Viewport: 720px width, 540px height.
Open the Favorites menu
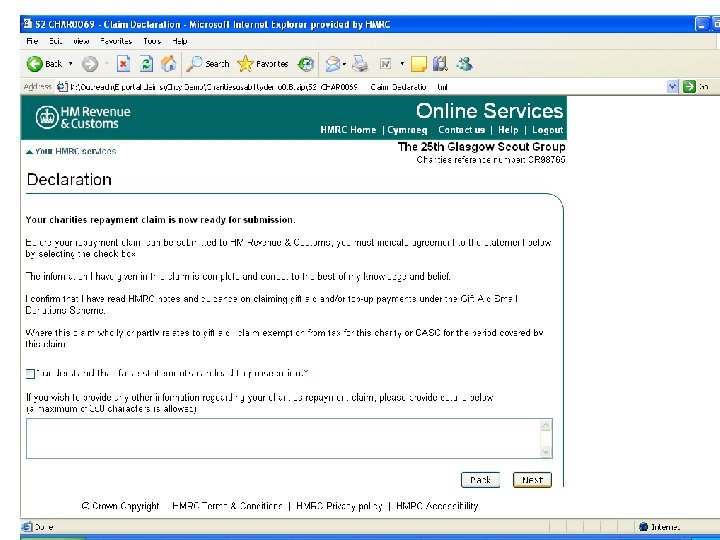(x=116, y=41)
